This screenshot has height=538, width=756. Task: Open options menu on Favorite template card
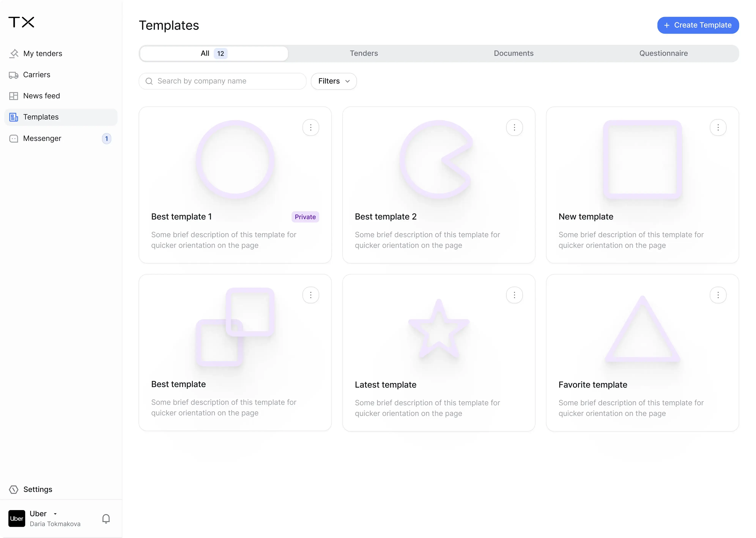tap(718, 295)
